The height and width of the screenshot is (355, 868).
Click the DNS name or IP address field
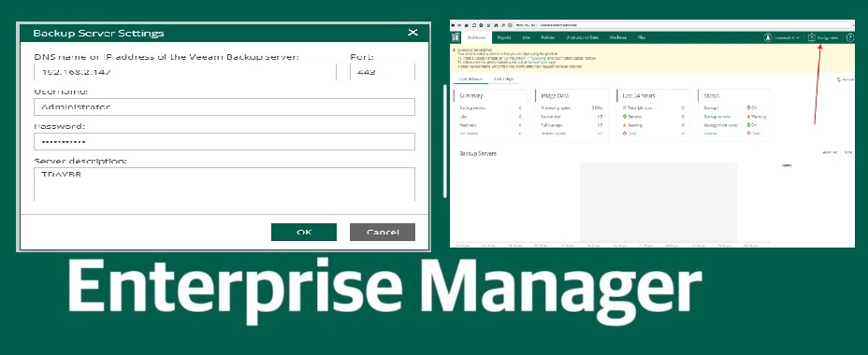pos(185,72)
